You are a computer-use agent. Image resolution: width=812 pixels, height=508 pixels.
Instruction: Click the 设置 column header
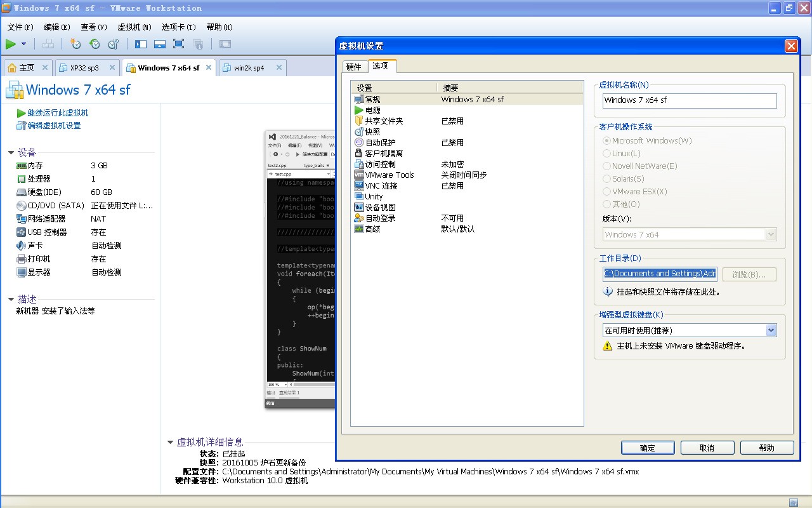(x=394, y=88)
